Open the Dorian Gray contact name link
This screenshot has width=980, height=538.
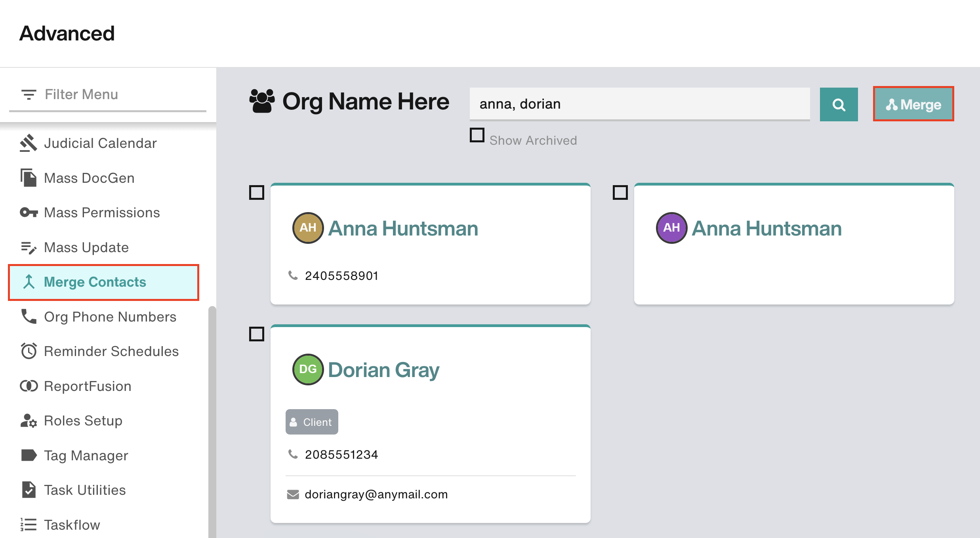pos(383,370)
